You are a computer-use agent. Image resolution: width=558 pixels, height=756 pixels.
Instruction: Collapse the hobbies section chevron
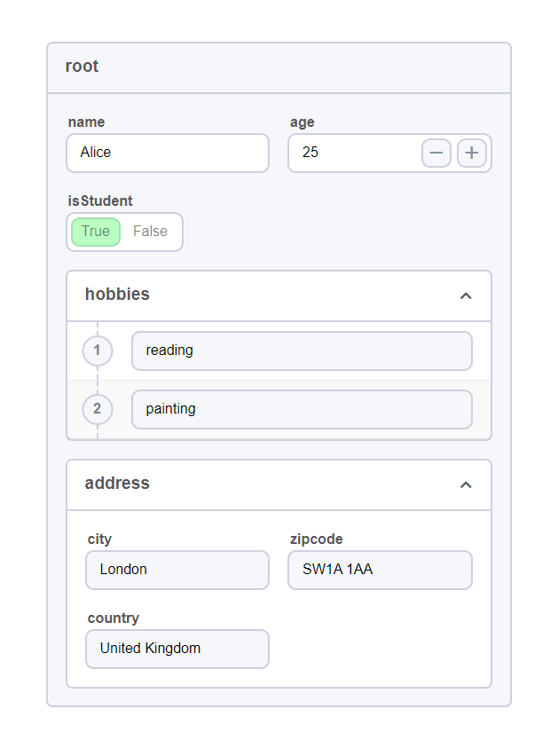tap(466, 295)
